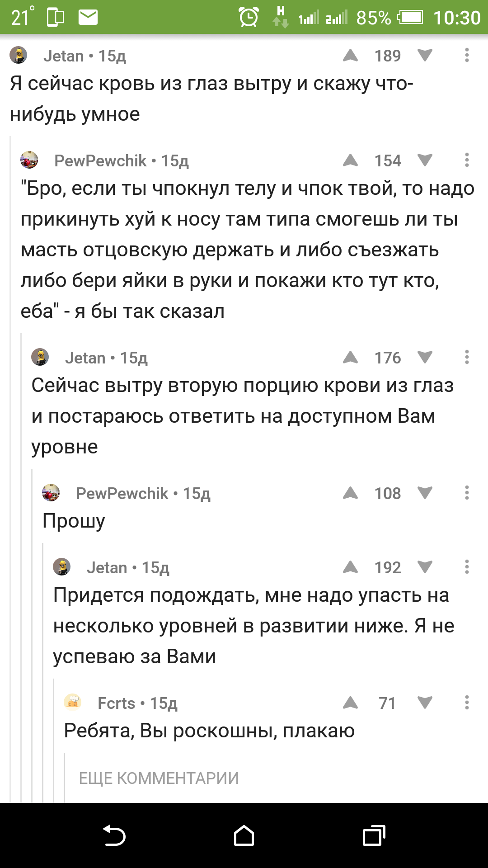Viewport: 488px width, 868px height.
Task: Open three-dot menu on Fcrts comment
Action: pyautogui.click(x=467, y=703)
